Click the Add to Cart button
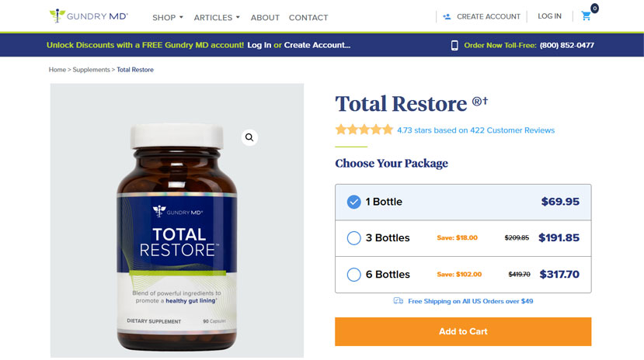Viewport: 644px width, 360px height. (x=463, y=331)
